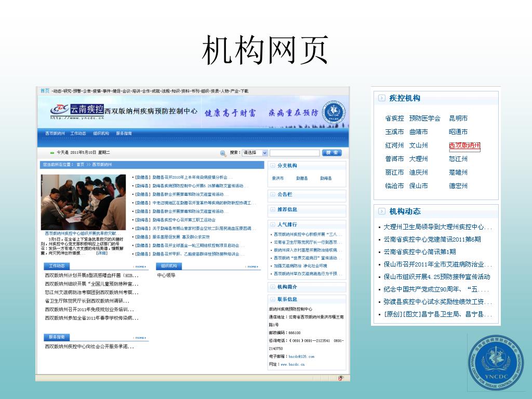The height and width of the screenshot is (399, 532).
Task: Click the arrow icon beside 联系信息
Action: (272, 299)
